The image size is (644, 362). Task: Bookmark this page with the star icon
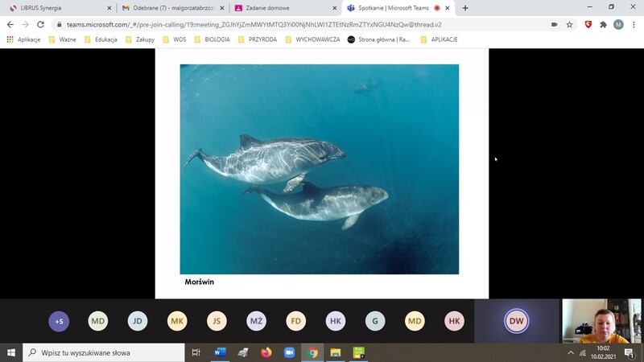(569, 25)
